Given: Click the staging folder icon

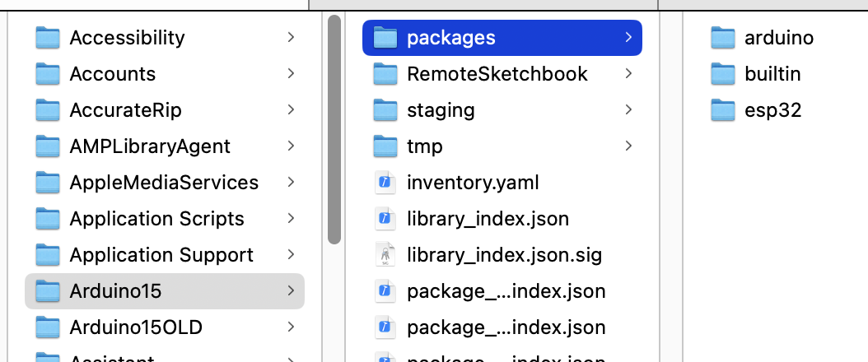Looking at the screenshot, I should point(385,110).
